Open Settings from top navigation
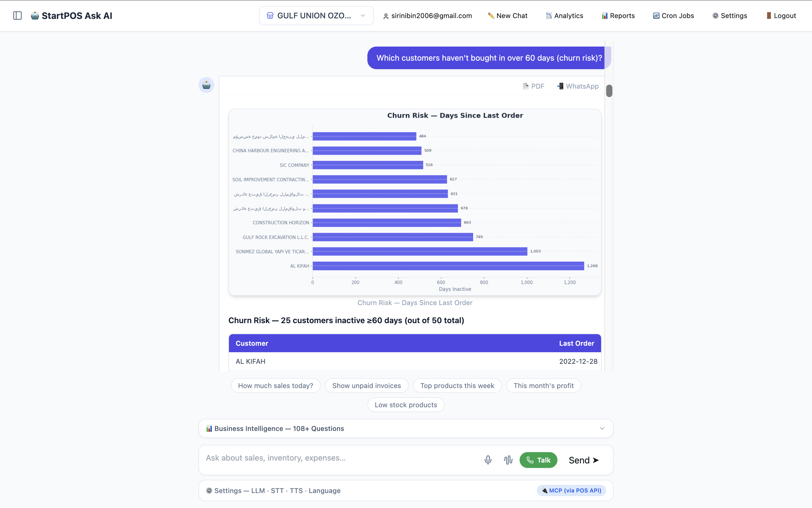 (729, 16)
